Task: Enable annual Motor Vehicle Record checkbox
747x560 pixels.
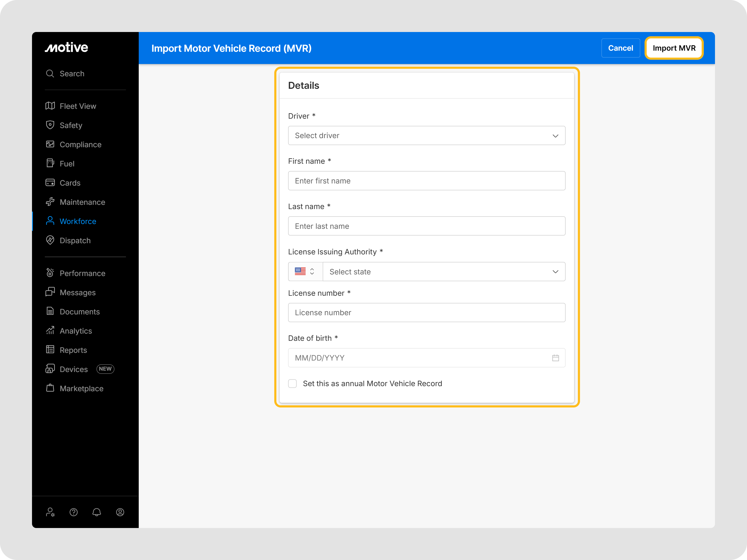Action: tap(292, 383)
